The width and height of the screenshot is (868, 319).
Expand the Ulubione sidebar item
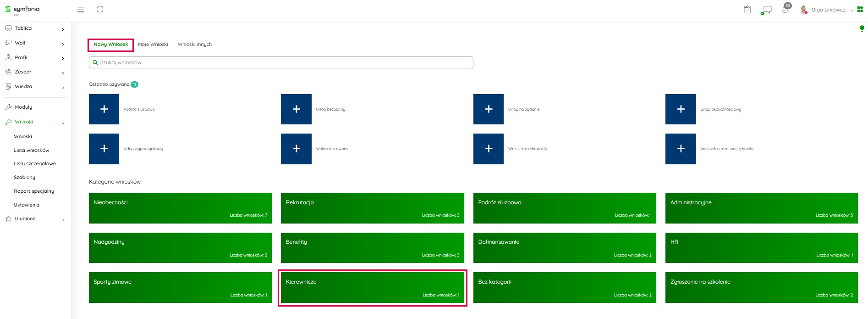[35, 219]
